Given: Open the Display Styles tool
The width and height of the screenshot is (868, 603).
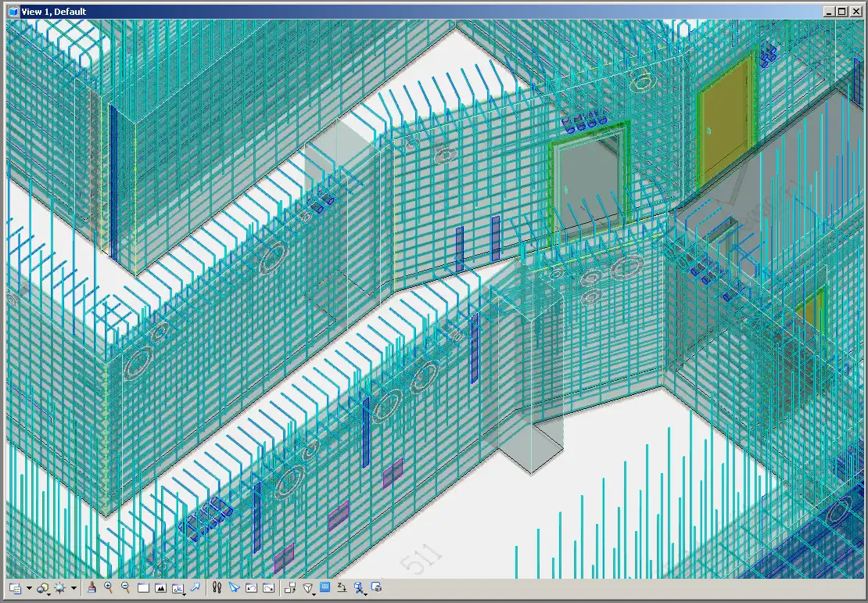Looking at the screenshot, I should 43,588.
